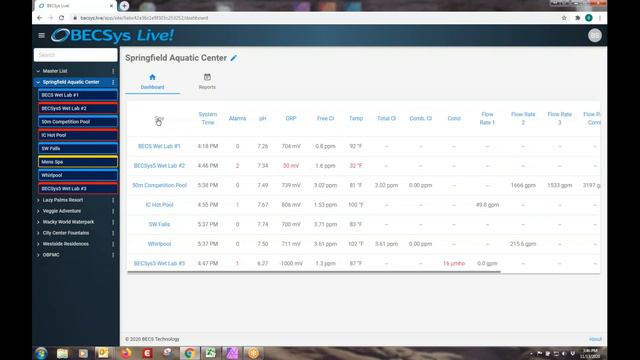Click the About link in the footer
Screen dimensions: 640x360
pos(595,339)
